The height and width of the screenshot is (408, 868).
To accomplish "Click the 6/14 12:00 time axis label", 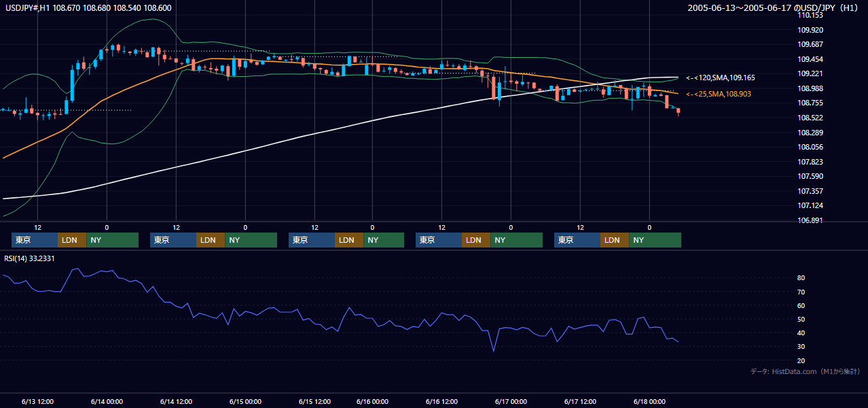I will point(176,401).
